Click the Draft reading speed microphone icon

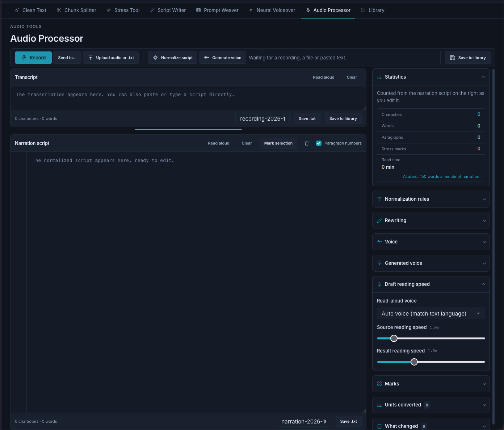tap(379, 284)
